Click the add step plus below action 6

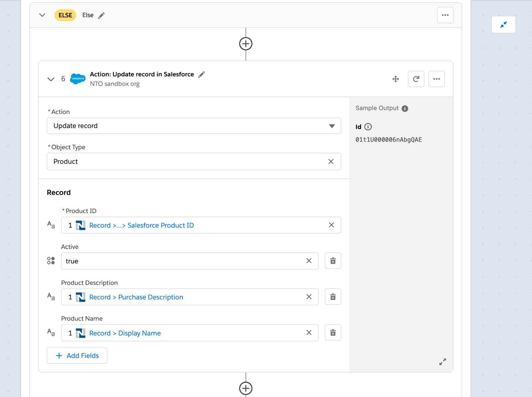tap(246, 388)
